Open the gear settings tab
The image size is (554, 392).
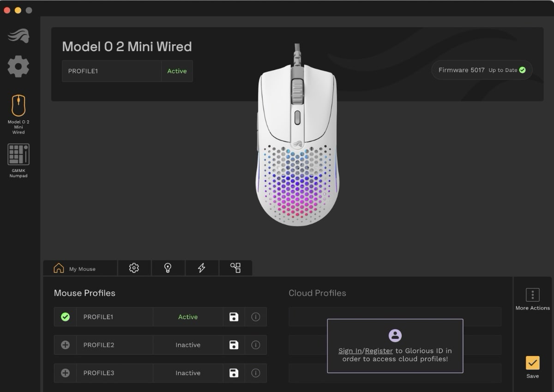click(x=134, y=268)
